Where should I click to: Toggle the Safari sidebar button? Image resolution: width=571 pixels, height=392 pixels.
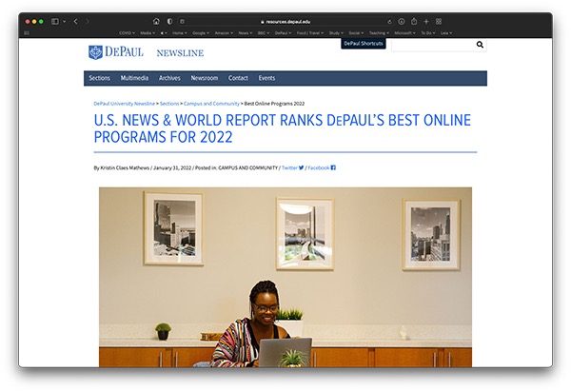click(55, 22)
